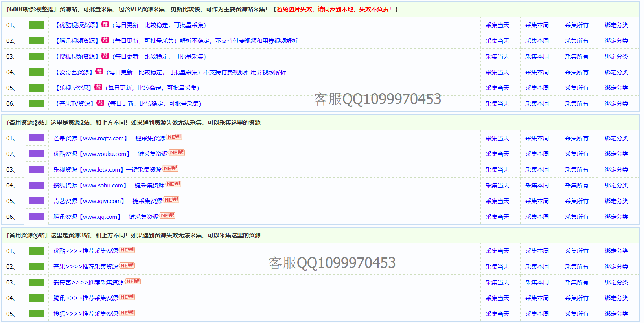Click 绑定分类 in the 爱奇艺资源 row
The image size is (644, 323).
point(616,72)
